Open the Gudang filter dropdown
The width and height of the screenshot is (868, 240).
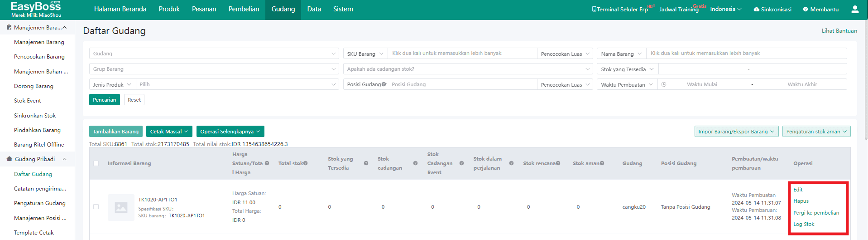[214, 54]
